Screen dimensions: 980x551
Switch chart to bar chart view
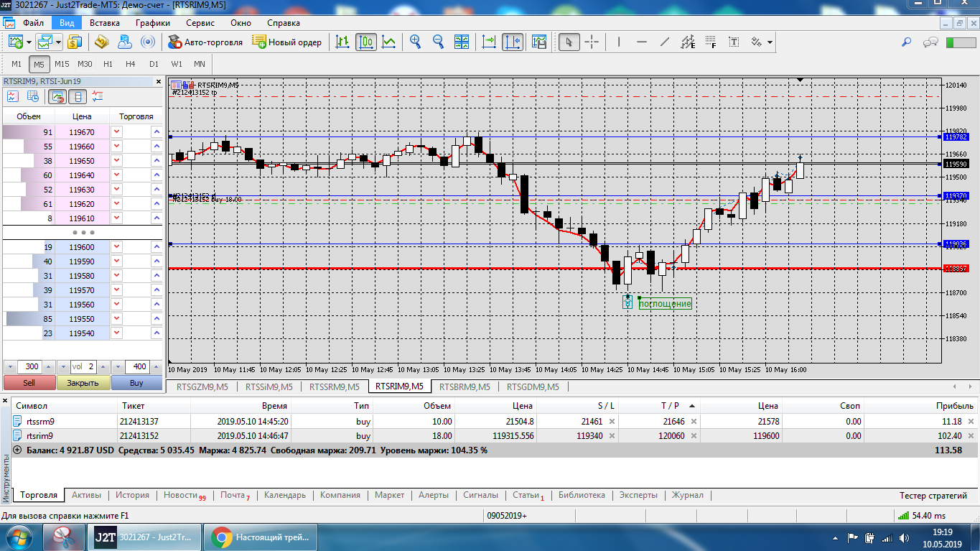[x=343, y=42]
